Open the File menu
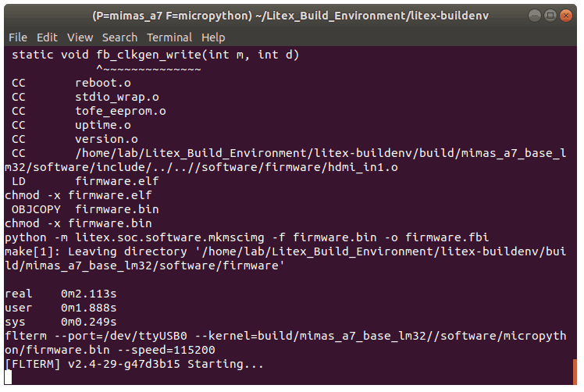 (x=17, y=37)
